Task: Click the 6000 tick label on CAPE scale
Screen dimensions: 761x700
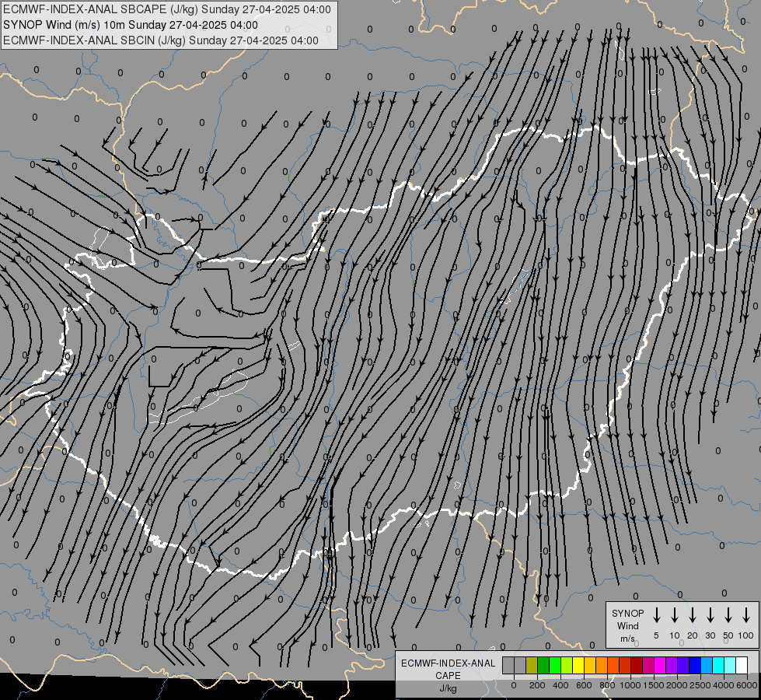Action: point(746,685)
